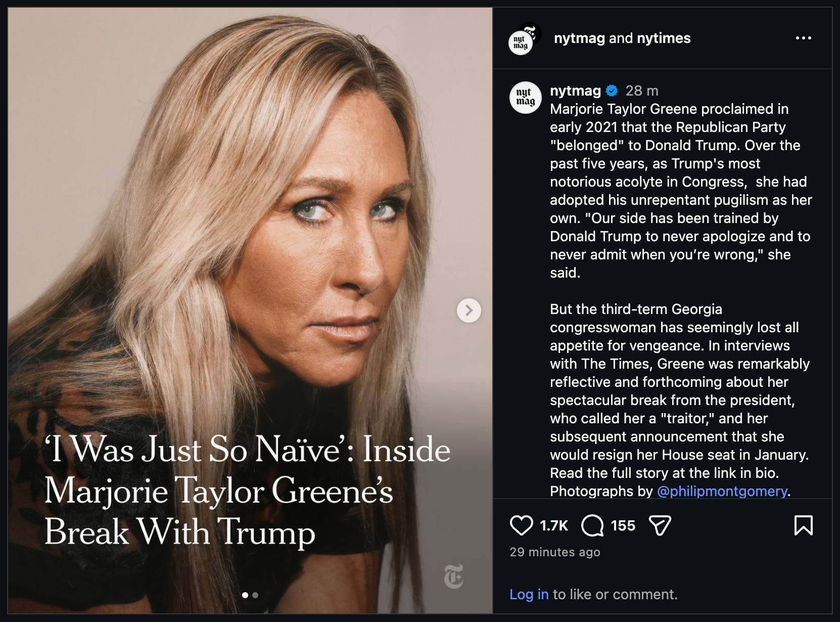Open the three-dot more options menu
This screenshot has width=840, height=622.
click(803, 38)
